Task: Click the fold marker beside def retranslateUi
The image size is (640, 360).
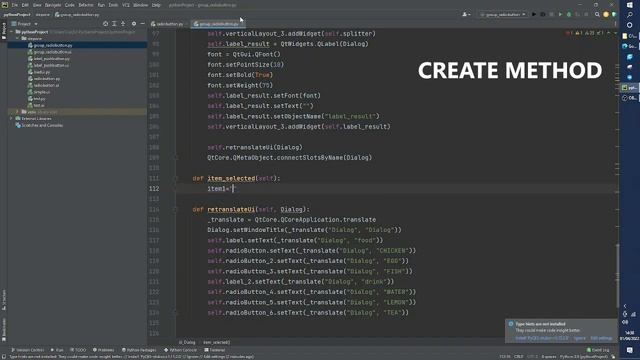Action: click(x=176, y=209)
